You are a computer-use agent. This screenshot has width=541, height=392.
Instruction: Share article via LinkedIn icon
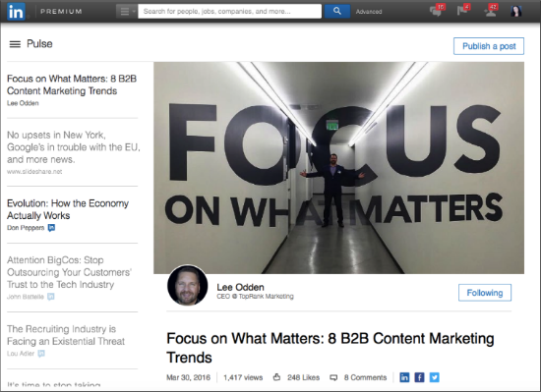pyautogui.click(x=404, y=377)
